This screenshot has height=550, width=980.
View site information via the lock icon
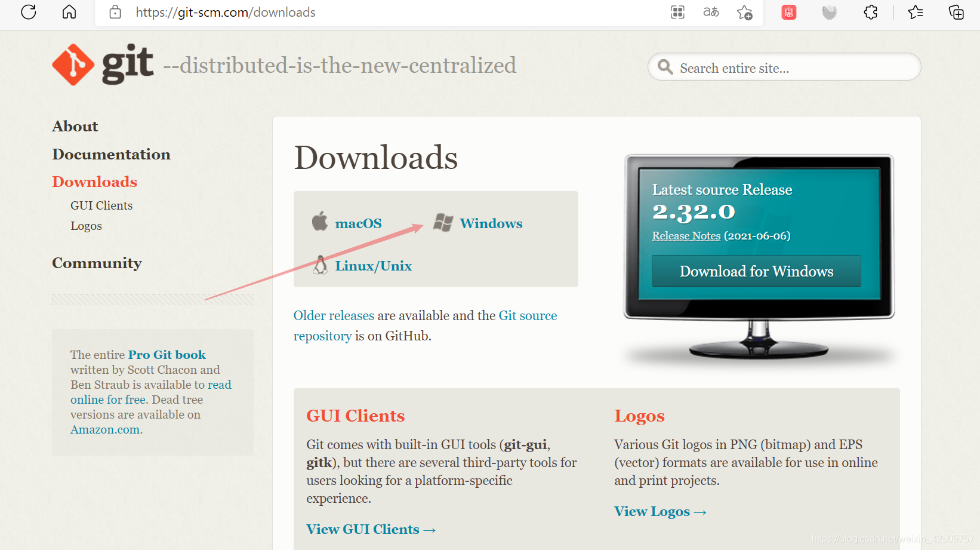tap(115, 12)
